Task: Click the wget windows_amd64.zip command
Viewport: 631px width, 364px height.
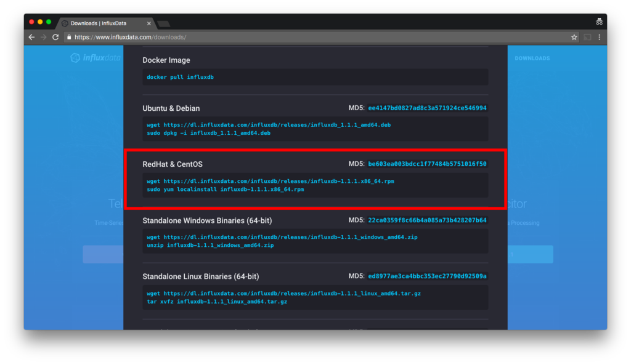Action: 282,237
